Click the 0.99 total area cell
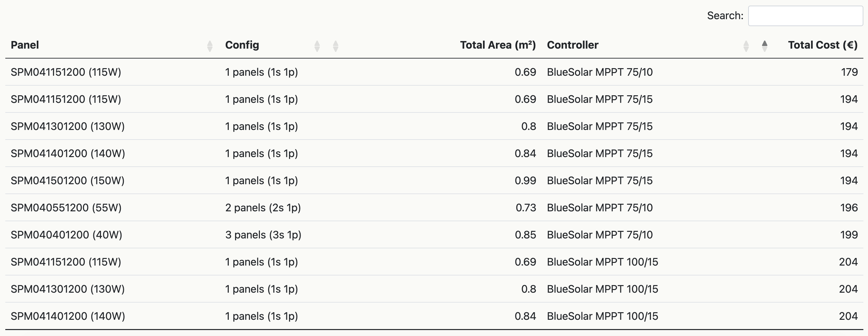Viewport: 868px width, 336px height. pyautogui.click(x=525, y=181)
